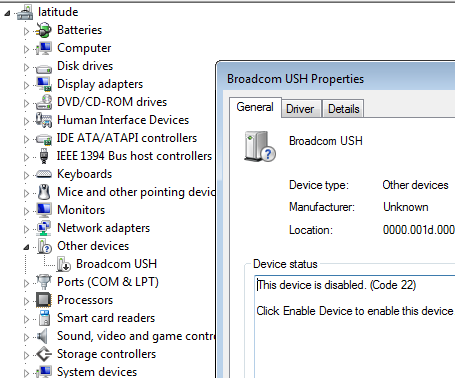Click the latitude computer root icon
Screen dimensions: 455x378
point(25,12)
